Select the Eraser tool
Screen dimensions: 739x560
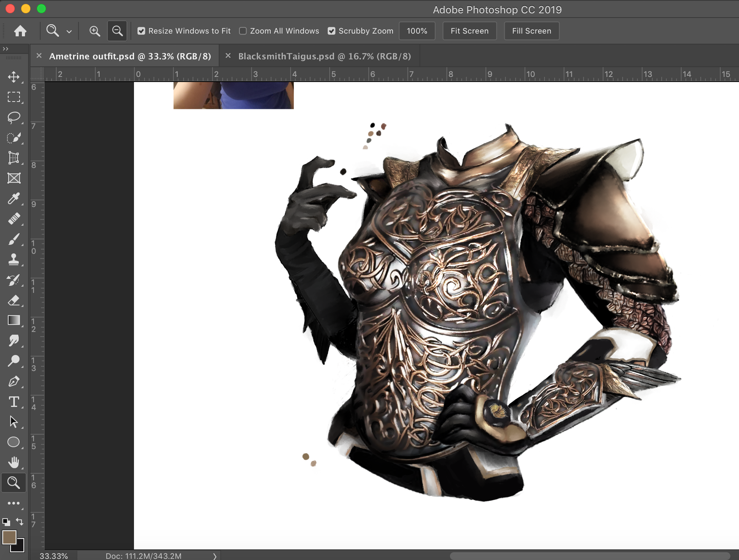14,300
